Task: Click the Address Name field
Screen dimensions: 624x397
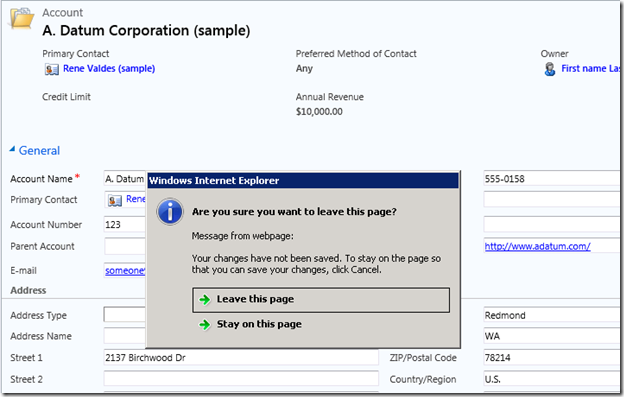Action: tap(125, 336)
